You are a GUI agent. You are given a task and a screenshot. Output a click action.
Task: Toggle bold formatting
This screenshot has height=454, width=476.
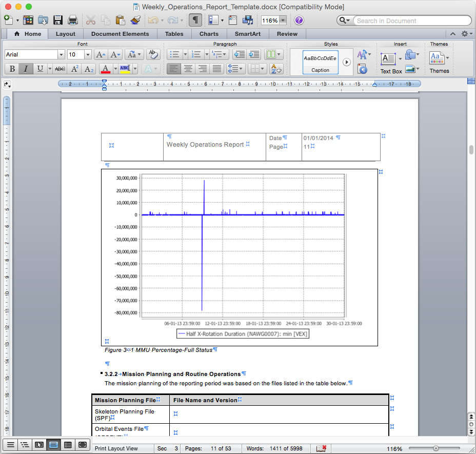12,69
